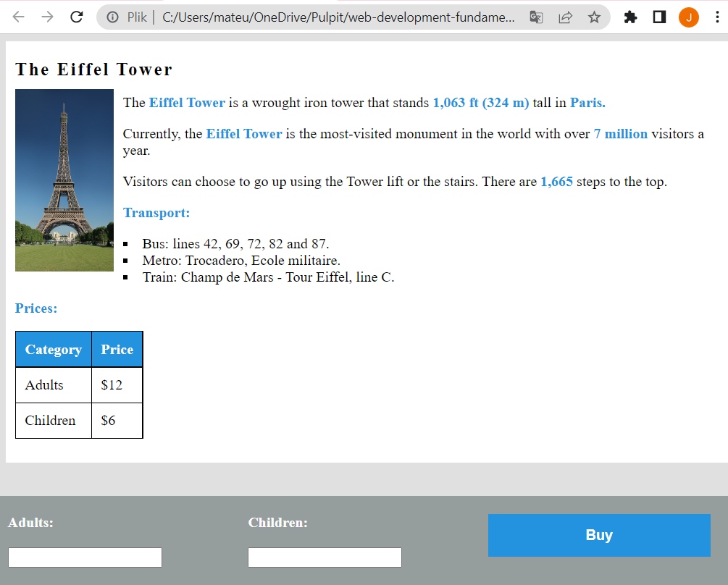This screenshot has height=585, width=728.
Task: Share this page icon
Action: [566, 17]
